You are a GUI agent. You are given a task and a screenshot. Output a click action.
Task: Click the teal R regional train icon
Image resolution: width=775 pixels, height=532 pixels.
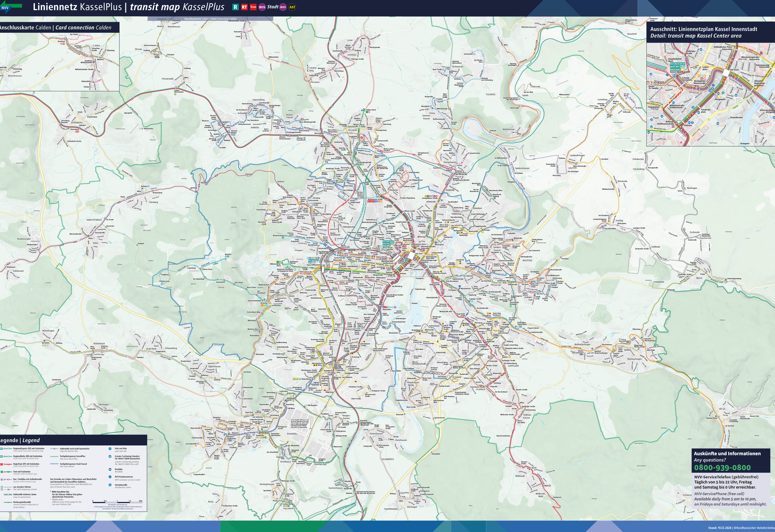click(236, 7)
